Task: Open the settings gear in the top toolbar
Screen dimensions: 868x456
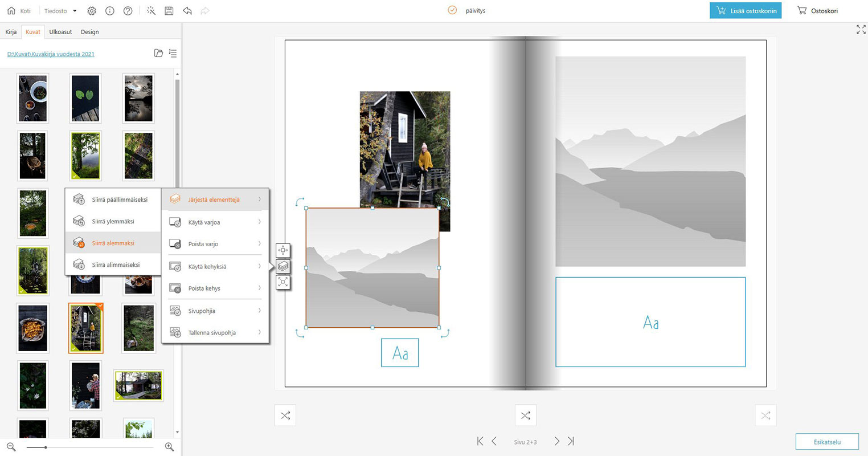Action: point(92,11)
